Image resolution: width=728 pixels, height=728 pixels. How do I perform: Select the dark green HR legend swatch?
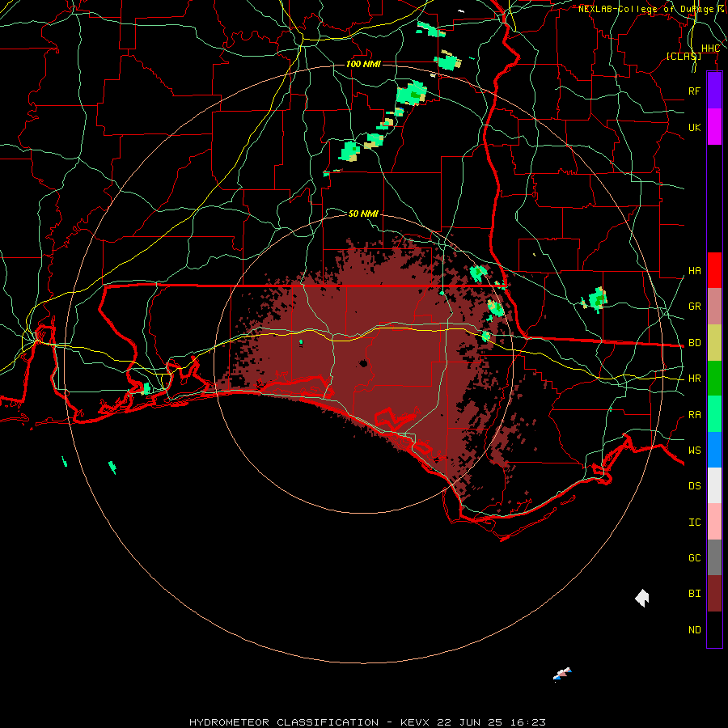pos(714,378)
